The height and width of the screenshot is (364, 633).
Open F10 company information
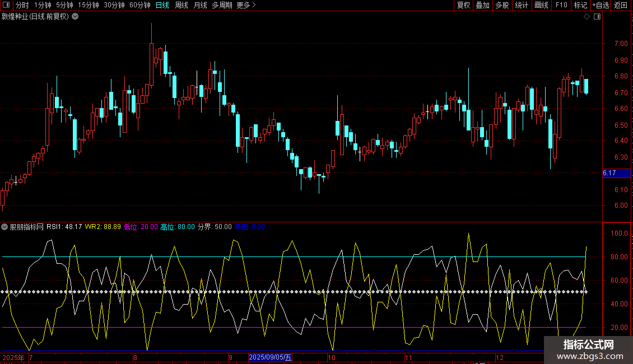pos(561,5)
